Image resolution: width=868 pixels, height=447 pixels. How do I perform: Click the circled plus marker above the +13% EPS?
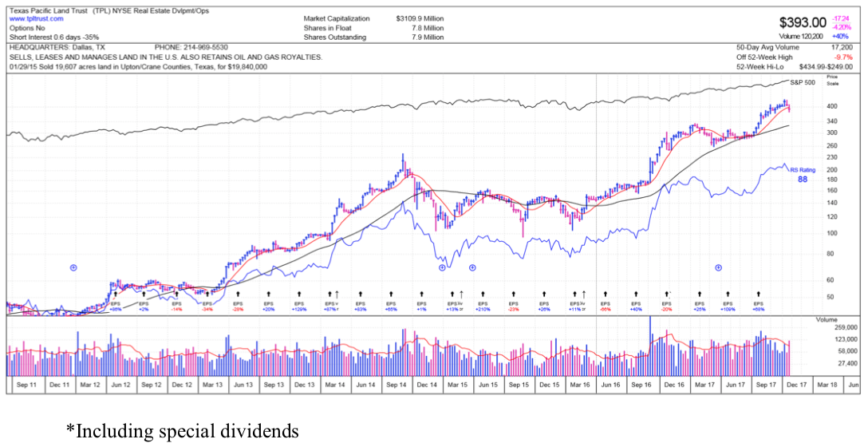tap(442, 267)
